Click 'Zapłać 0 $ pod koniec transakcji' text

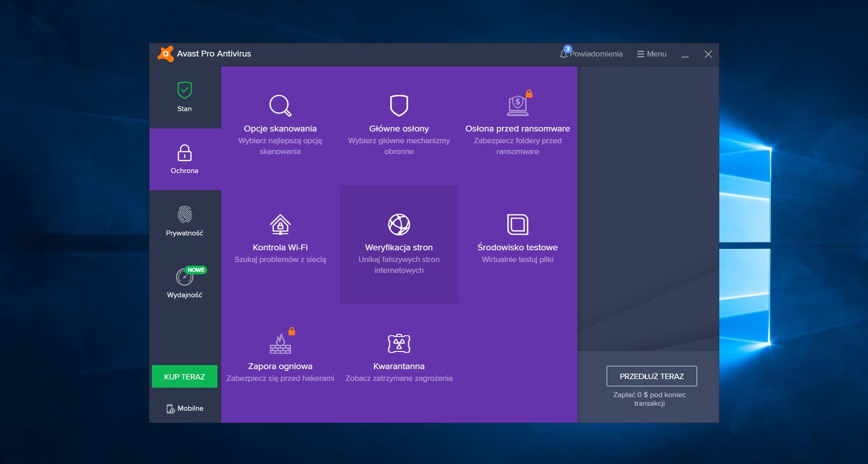click(x=649, y=399)
